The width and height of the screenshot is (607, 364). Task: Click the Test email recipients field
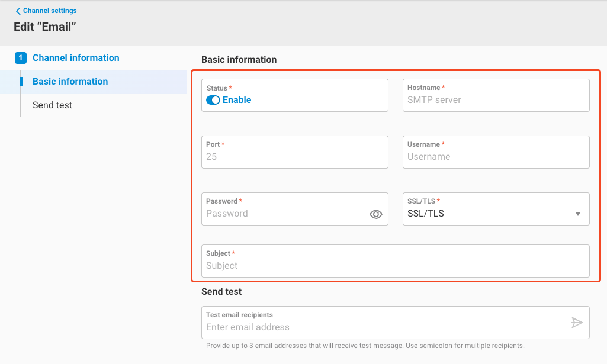pyautogui.click(x=385, y=327)
